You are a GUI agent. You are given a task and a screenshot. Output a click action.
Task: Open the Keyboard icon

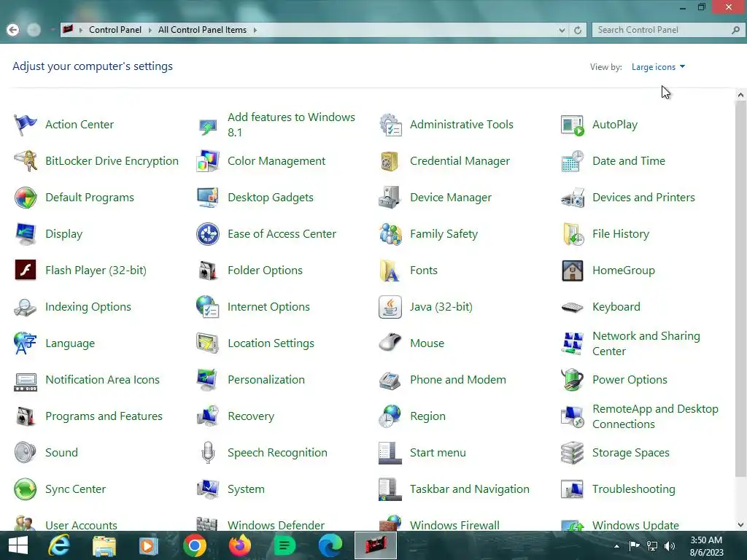[573, 307]
